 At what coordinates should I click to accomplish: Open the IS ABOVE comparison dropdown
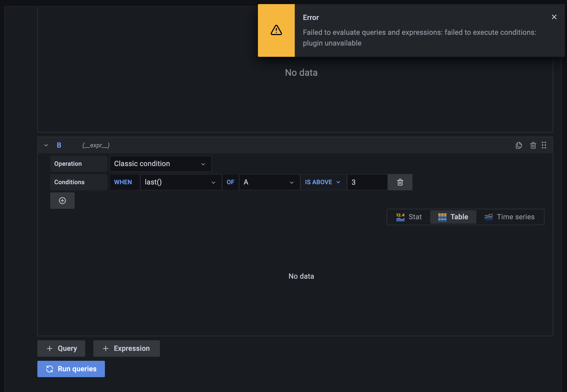[323, 182]
